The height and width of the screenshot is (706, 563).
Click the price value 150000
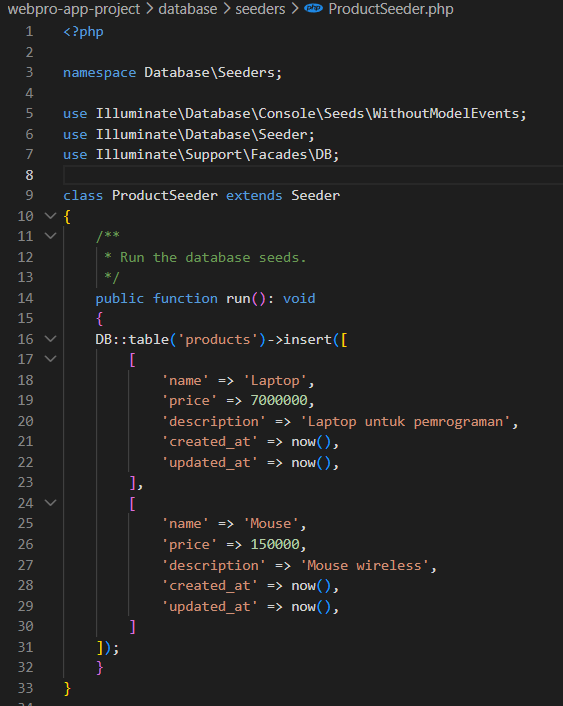click(275, 544)
